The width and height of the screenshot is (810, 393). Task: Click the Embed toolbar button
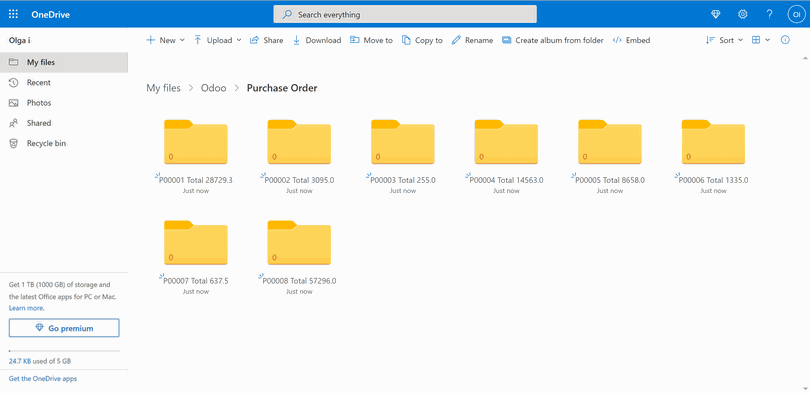631,40
